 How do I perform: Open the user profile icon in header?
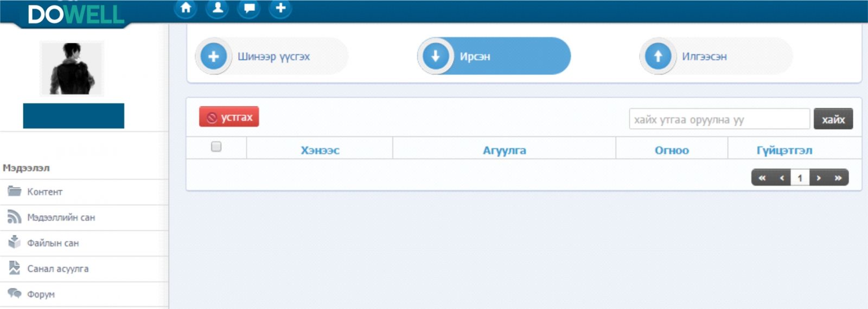tap(218, 8)
